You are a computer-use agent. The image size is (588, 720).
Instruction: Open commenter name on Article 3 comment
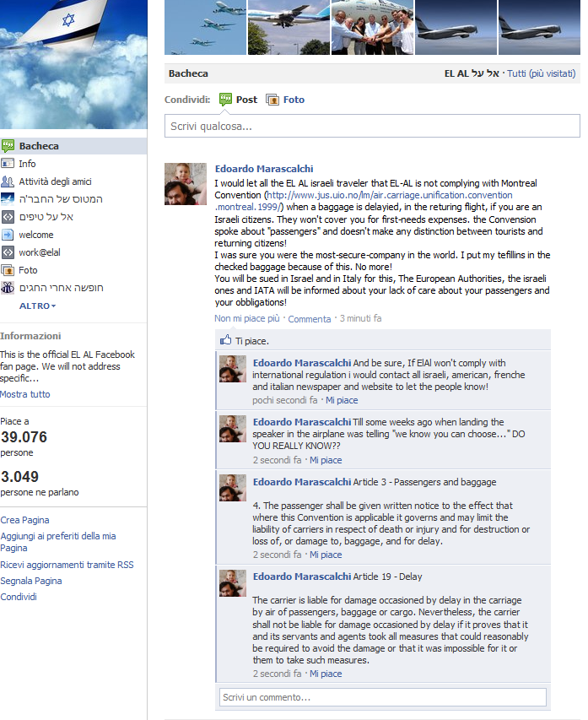302,482
